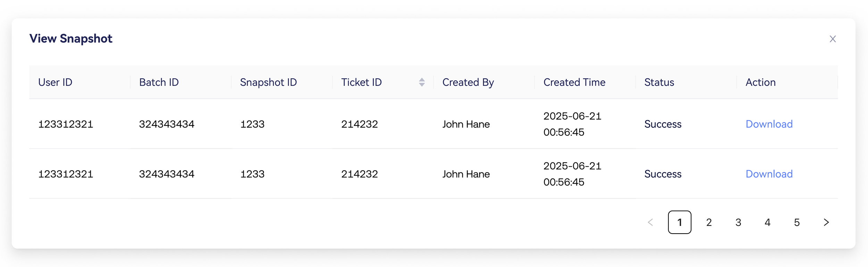Download the first row snapshot
Image resolution: width=868 pixels, height=267 pixels.
click(769, 124)
